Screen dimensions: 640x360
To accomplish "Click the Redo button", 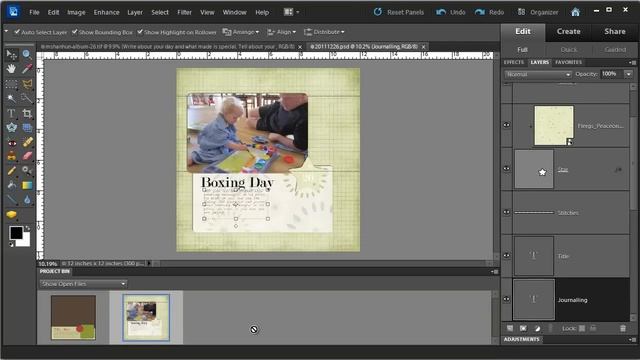I will tap(489, 12).
